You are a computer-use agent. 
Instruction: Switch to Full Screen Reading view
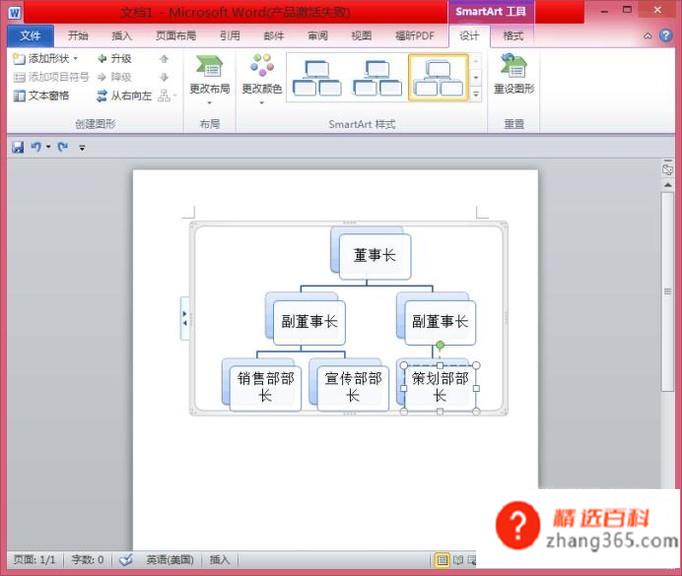pos(458,560)
